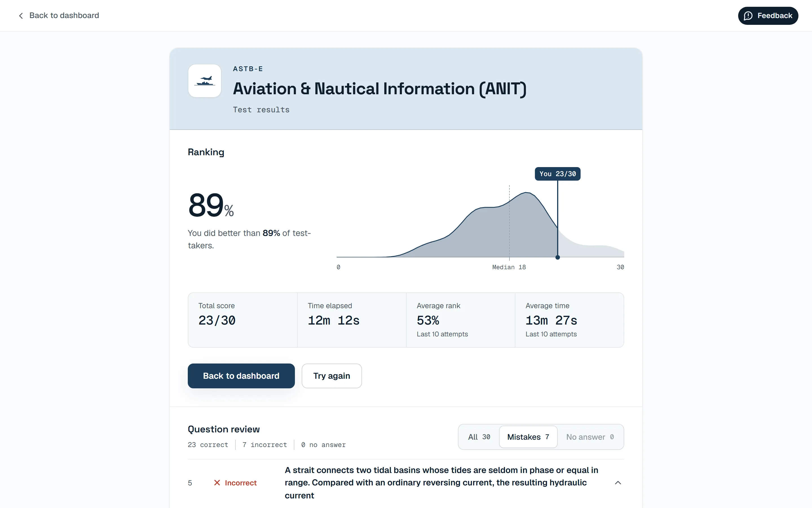Image resolution: width=812 pixels, height=508 pixels.
Task: Click Last 10 attempts under Average rank
Action: [x=442, y=334]
